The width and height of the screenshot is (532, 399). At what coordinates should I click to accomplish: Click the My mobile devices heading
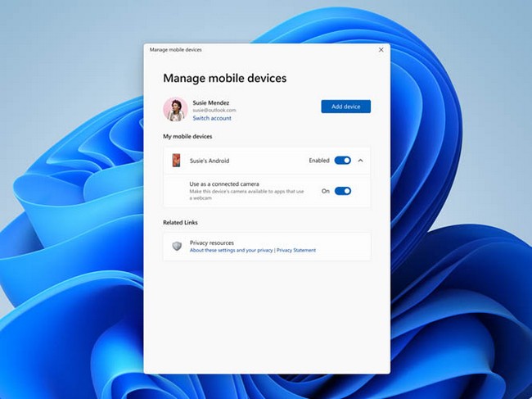coord(187,137)
